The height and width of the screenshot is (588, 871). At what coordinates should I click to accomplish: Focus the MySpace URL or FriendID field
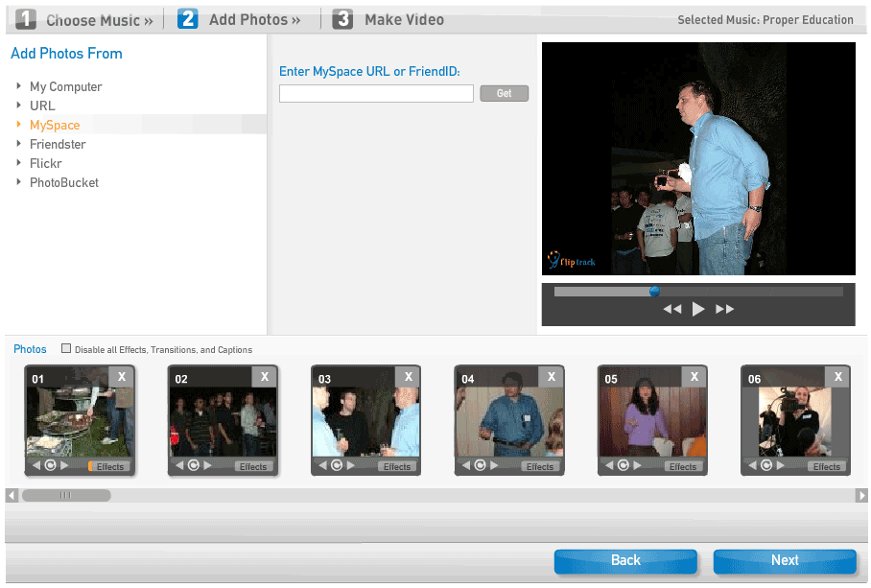376,93
